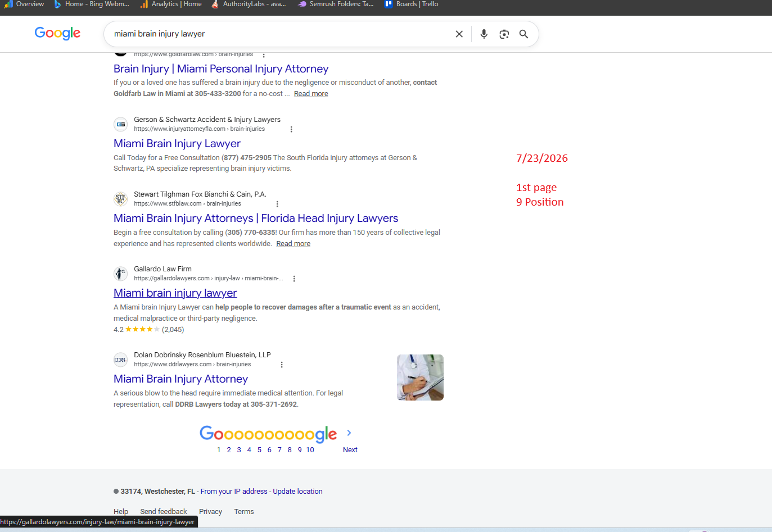772x532 pixels.
Task: Click Send feedback footer link
Action: (x=164, y=512)
